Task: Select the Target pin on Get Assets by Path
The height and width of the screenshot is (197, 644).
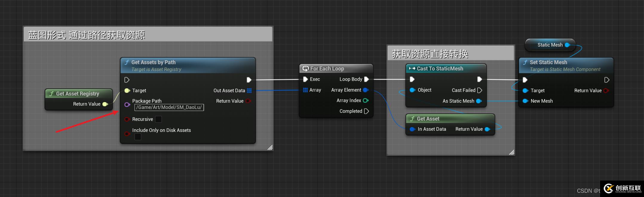Action: [127, 91]
